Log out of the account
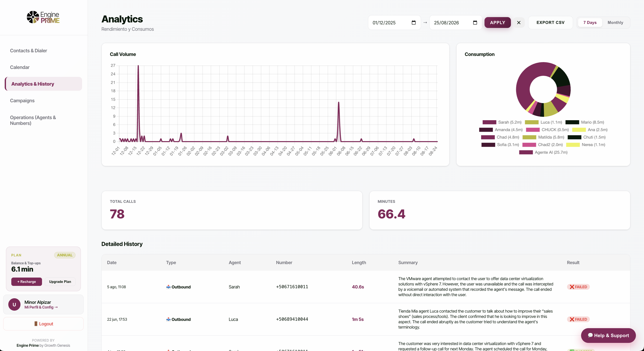The height and width of the screenshot is (351, 644). coord(43,324)
